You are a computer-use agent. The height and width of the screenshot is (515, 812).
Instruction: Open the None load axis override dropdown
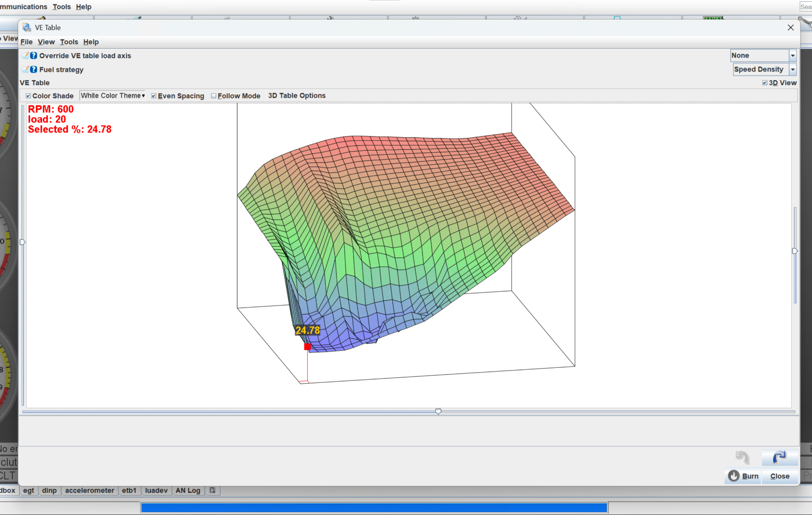click(793, 55)
